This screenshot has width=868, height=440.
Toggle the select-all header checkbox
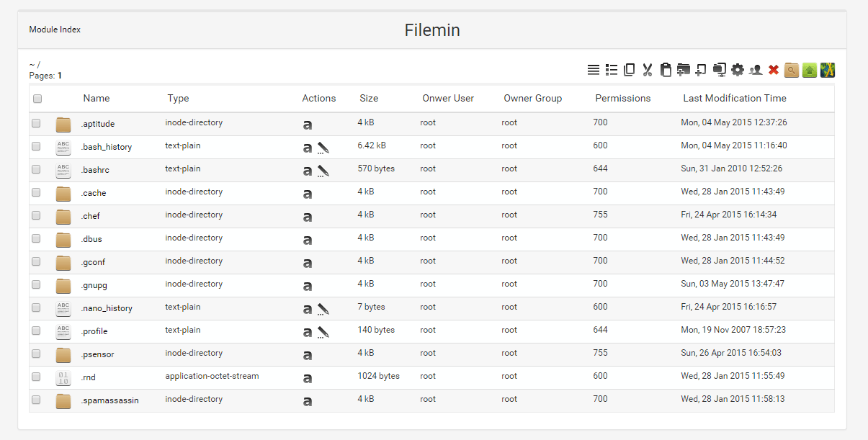tap(37, 99)
